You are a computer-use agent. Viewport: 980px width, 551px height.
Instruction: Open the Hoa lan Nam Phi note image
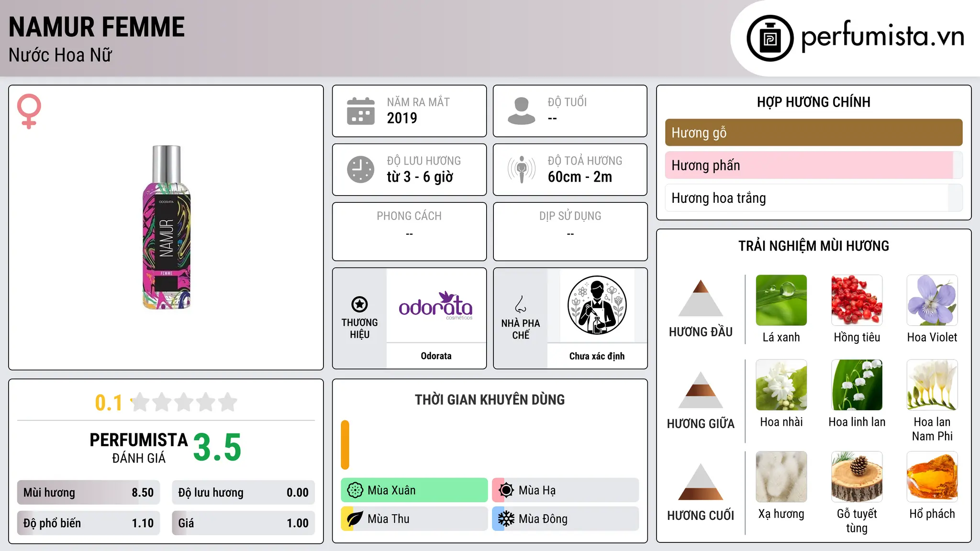[932, 385]
